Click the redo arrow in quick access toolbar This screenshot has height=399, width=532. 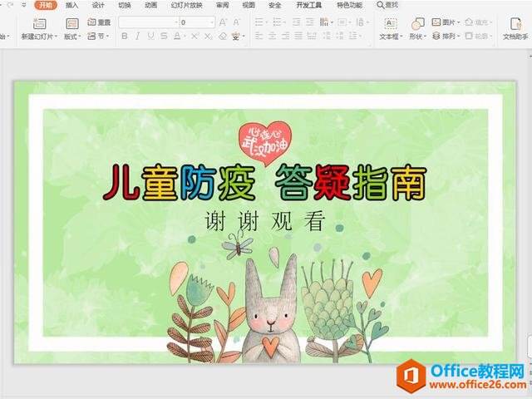[11, 5]
